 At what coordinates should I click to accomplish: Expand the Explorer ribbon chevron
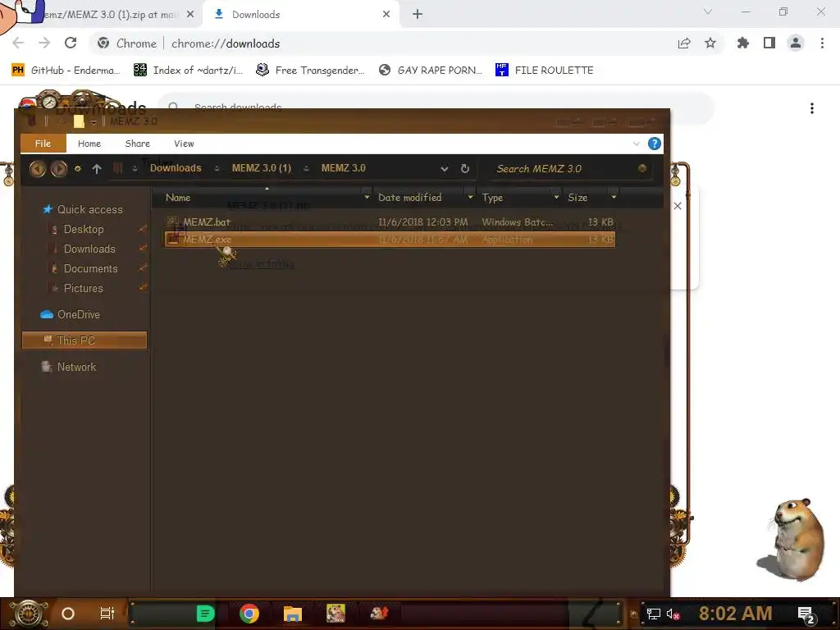point(637,144)
